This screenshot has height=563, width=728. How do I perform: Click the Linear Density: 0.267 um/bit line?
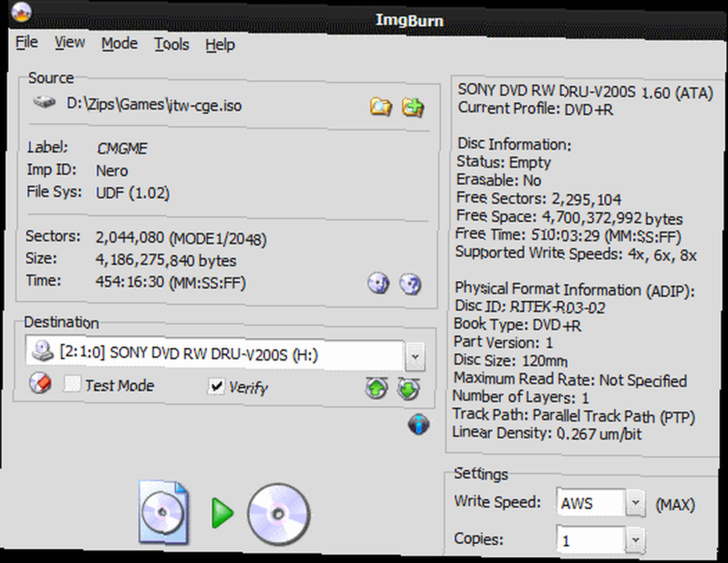(547, 433)
